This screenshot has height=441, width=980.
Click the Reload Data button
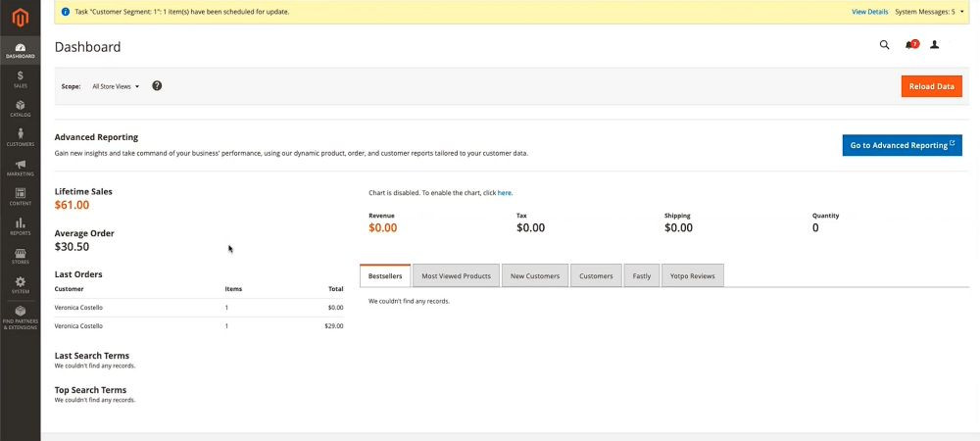[x=931, y=86]
